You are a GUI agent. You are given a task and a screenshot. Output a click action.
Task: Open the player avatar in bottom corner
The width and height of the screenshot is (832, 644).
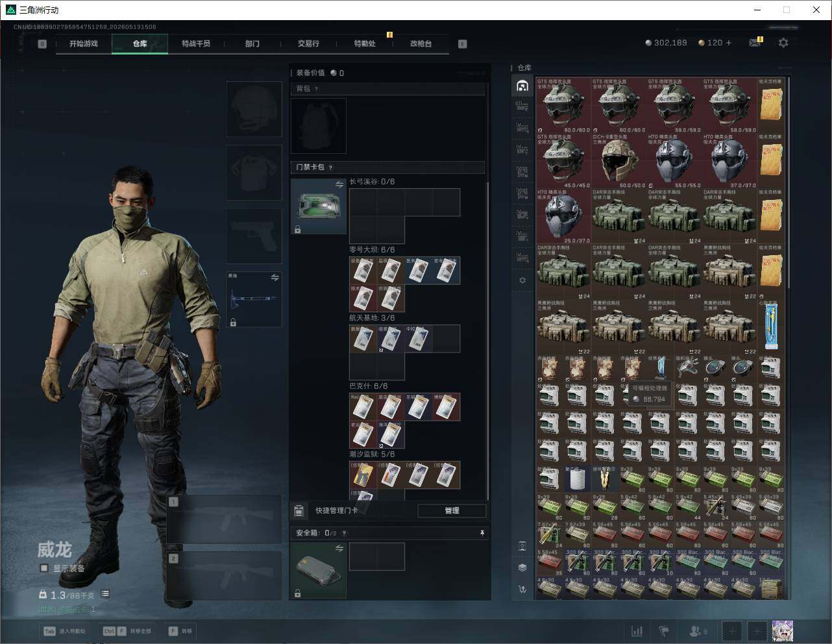tap(783, 631)
